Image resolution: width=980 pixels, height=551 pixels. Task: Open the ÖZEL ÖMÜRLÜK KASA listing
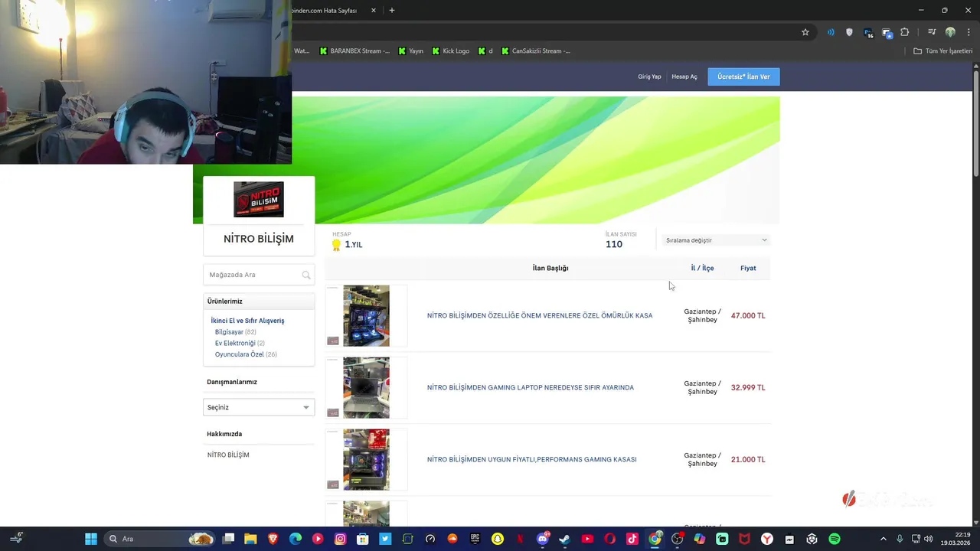tap(540, 315)
